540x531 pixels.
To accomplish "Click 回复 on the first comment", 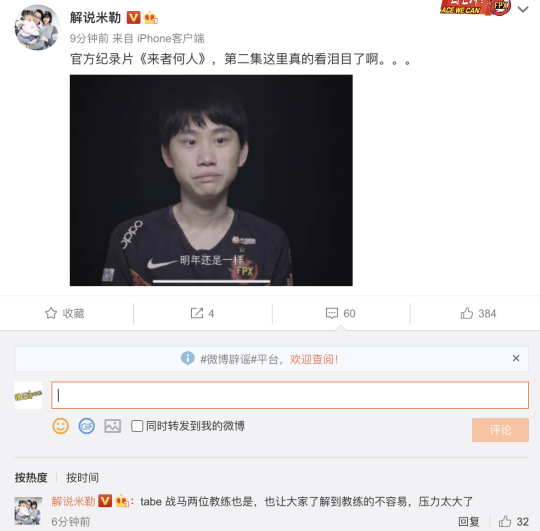I will click(x=469, y=521).
